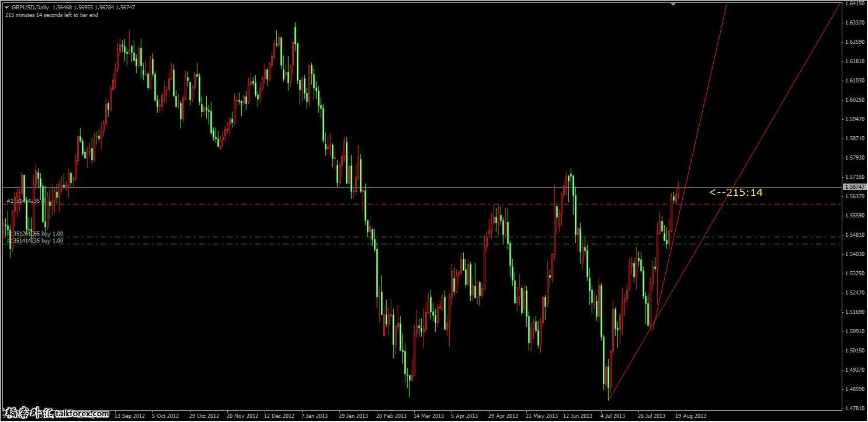
Task: Click the 5 Apr 2013 date label
Action: pos(464,417)
